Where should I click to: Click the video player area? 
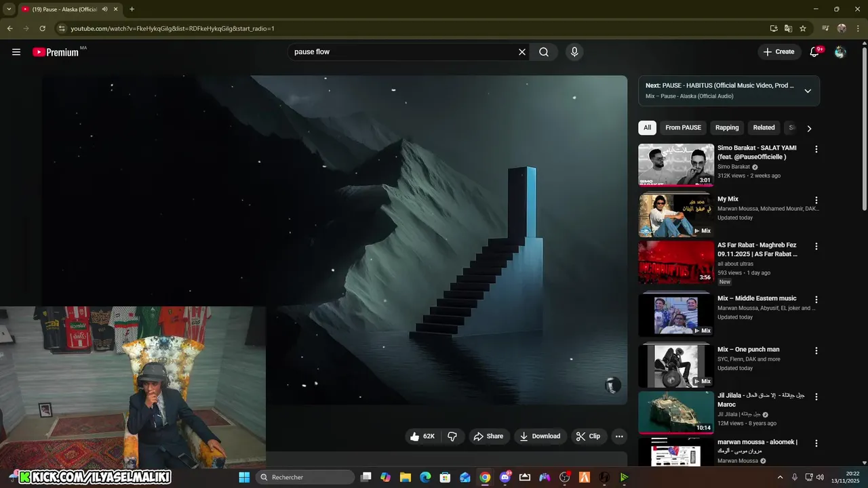[334, 240]
